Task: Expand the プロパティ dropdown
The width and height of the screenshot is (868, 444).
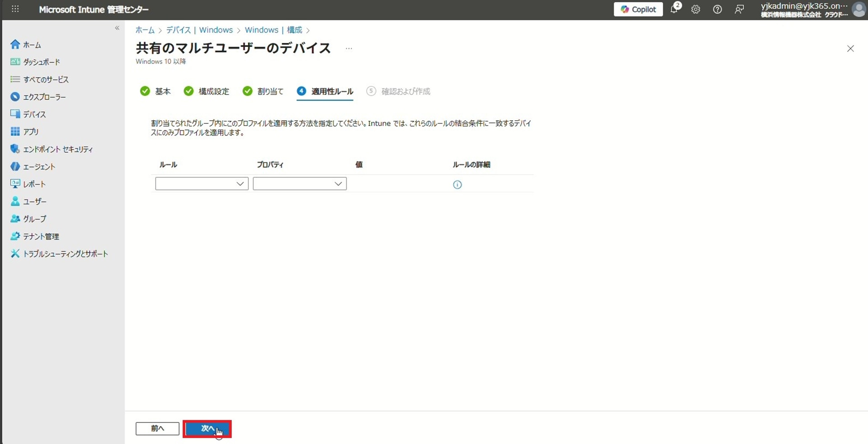Action: pos(299,184)
